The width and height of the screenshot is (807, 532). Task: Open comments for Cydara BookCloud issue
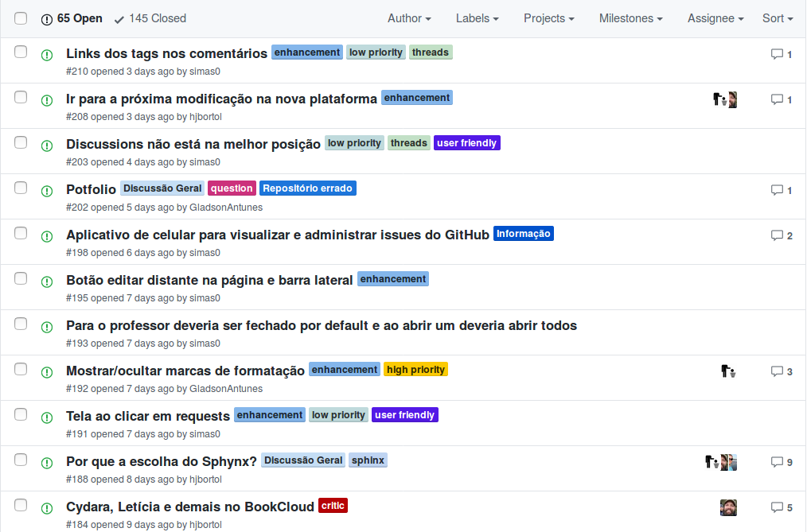click(782, 507)
